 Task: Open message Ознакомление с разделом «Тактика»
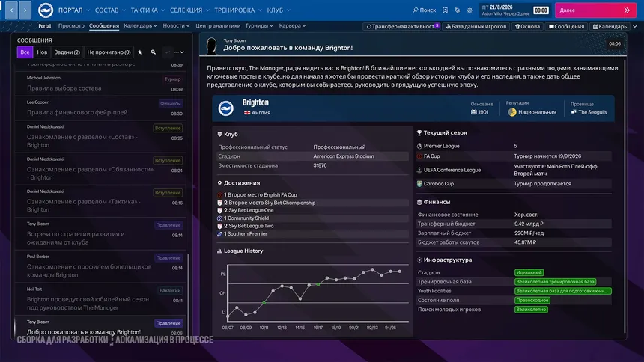[x=100, y=201]
